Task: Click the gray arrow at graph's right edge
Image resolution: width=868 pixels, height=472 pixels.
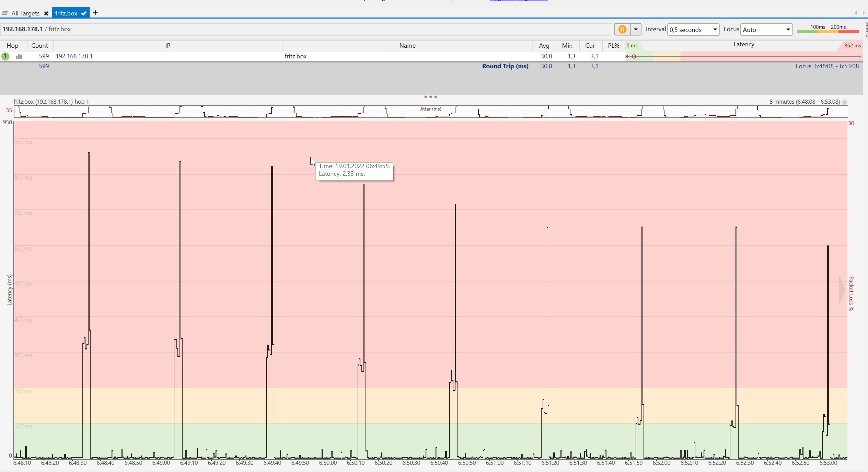Action: point(842,290)
